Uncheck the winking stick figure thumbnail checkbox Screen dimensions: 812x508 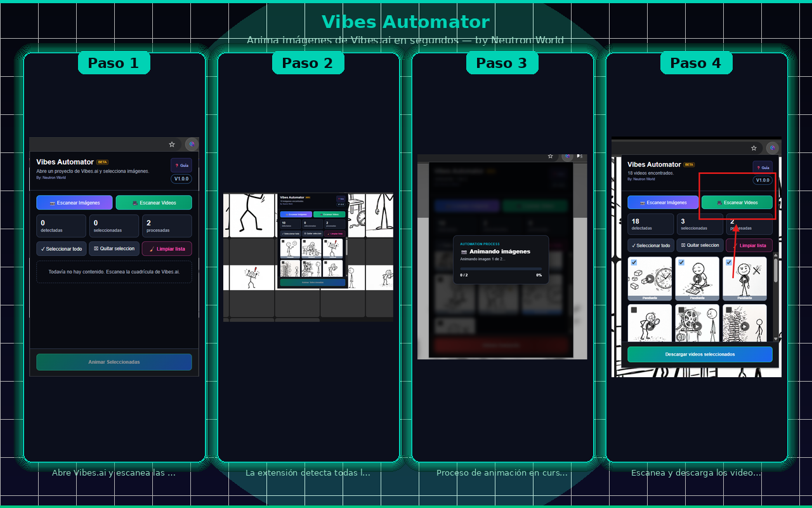(x=728, y=262)
